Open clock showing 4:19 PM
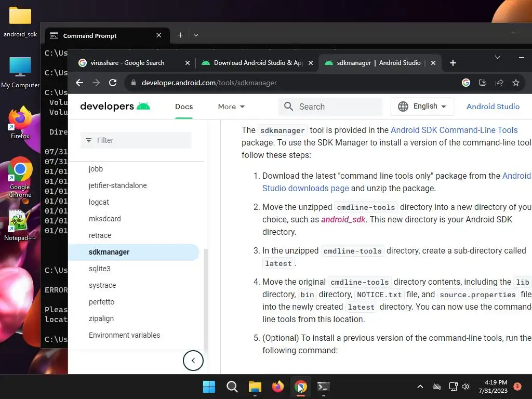Image resolution: width=532 pixels, height=399 pixels. tap(493, 387)
